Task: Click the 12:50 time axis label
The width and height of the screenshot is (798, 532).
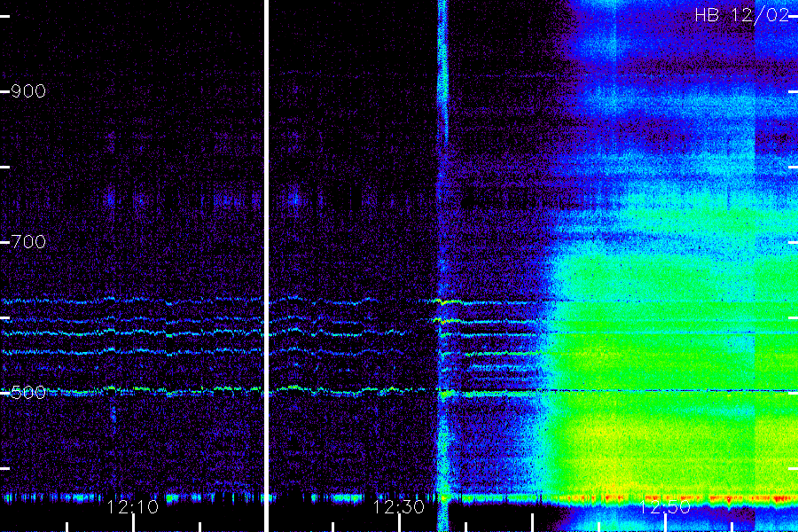Action: point(665,507)
